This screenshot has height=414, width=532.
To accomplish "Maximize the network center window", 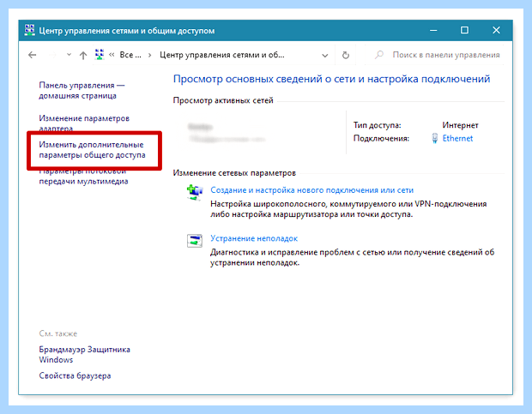I will (x=464, y=31).
